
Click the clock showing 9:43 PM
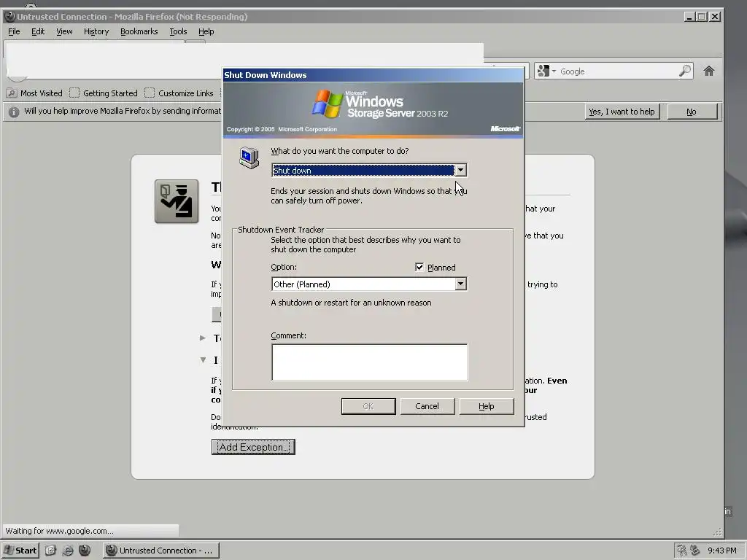coord(722,551)
